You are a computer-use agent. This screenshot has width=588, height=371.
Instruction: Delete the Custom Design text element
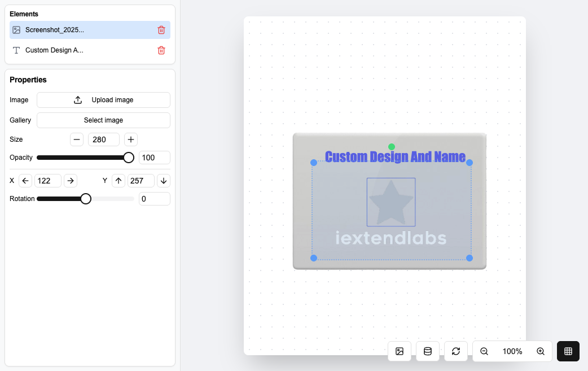coord(161,50)
